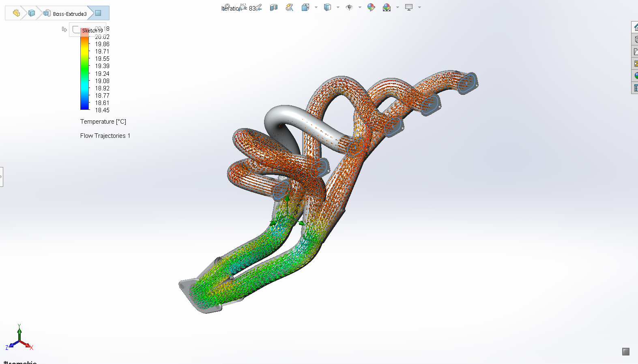Click the green reference triad on model
The height and width of the screenshot is (364, 638).
(x=287, y=211)
